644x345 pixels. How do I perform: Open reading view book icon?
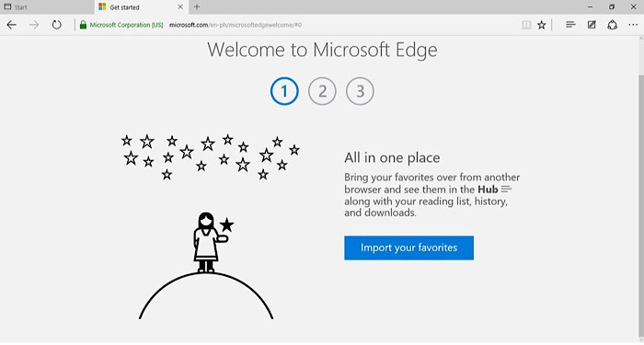[526, 25]
